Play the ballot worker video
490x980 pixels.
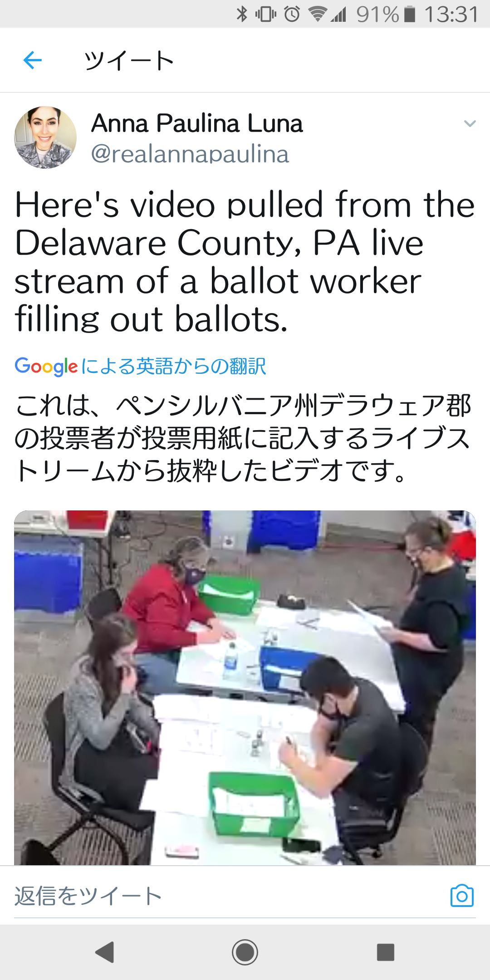point(245,687)
